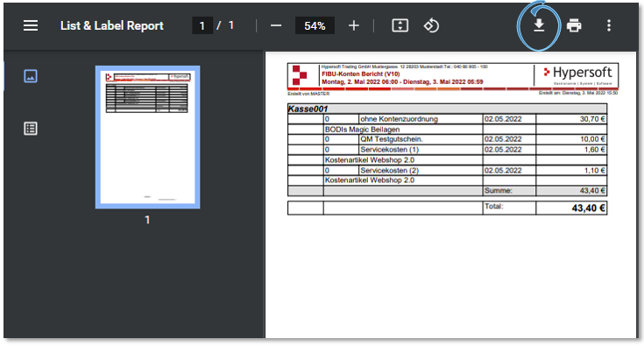The width and height of the screenshot is (644, 346).
Task: Toggle the sidebar with the hamburger menu
Action: (31, 25)
